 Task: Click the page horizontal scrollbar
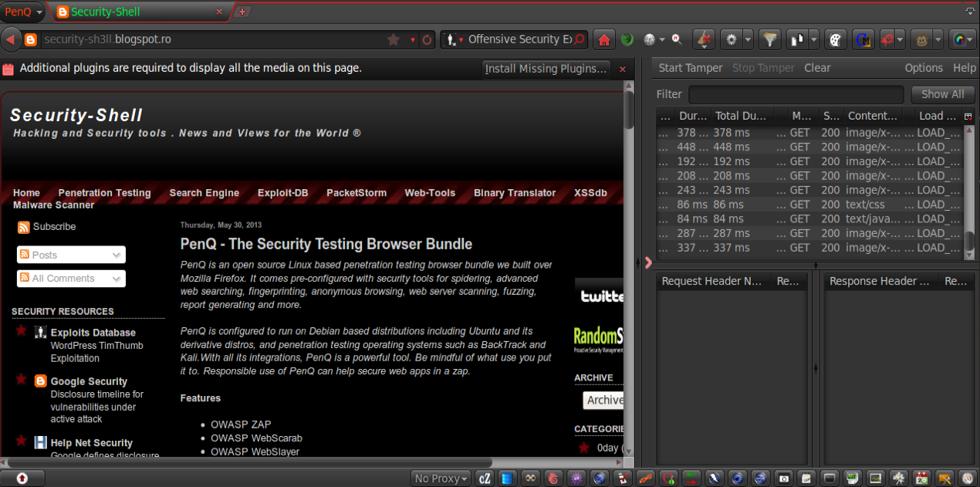(312, 462)
